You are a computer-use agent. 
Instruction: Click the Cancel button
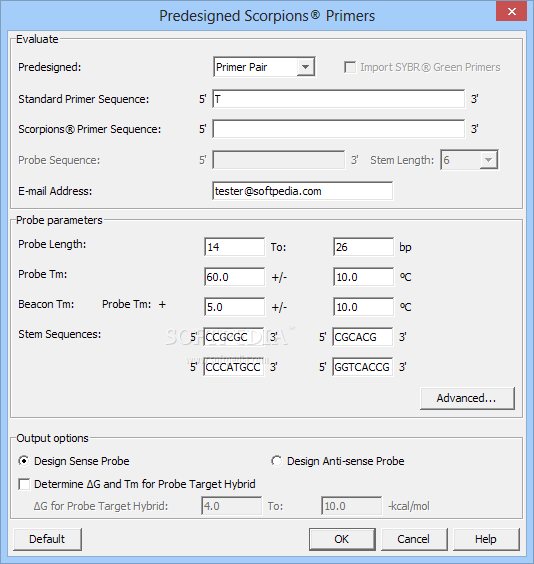pos(414,539)
